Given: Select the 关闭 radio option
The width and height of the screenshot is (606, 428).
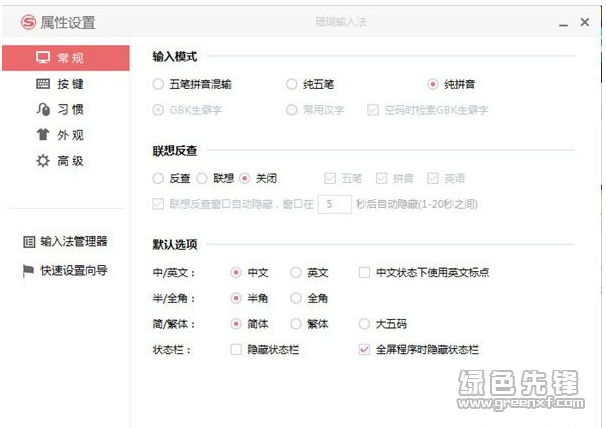Looking at the screenshot, I should pyautogui.click(x=245, y=178).
